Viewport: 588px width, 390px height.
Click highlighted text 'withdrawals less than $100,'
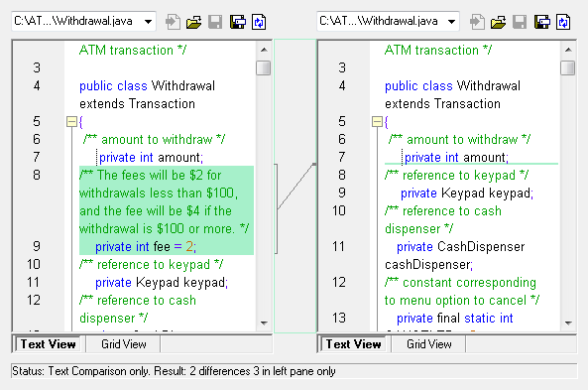point(159,193)
